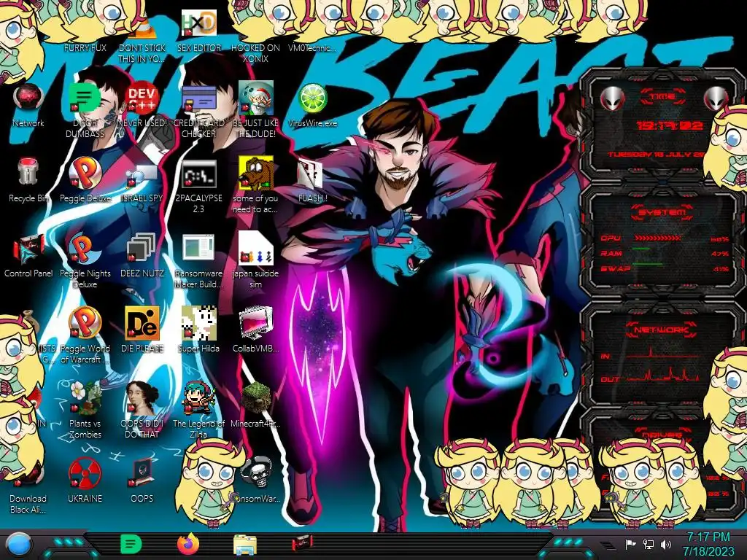
Task: Click the left alien head in TIME widget
Action: pyautogui.click(x=612, y=98)
